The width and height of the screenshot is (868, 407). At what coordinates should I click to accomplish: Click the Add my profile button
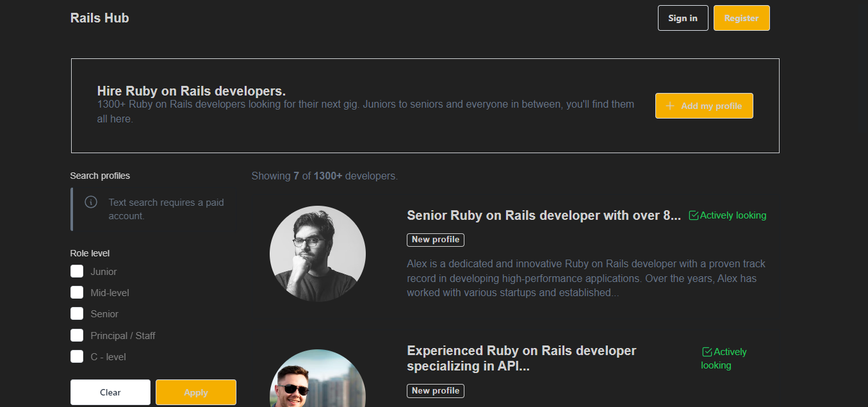[704, 106]
